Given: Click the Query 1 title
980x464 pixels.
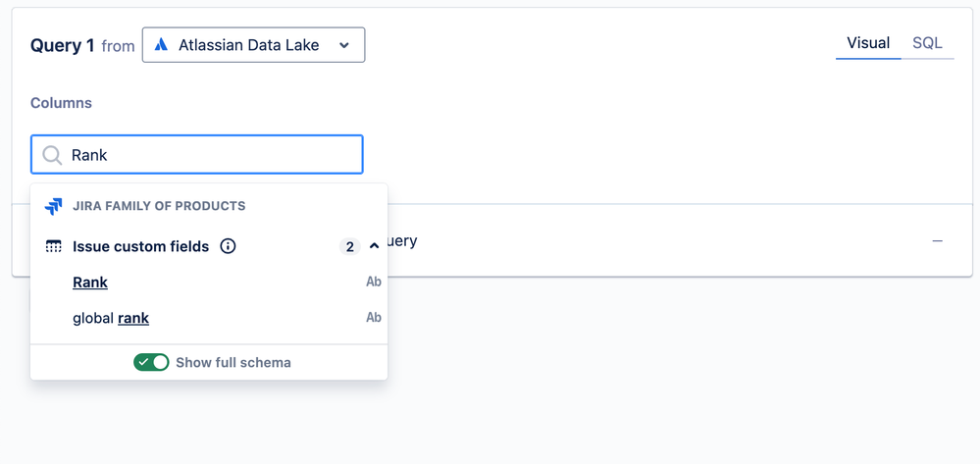Looking at the screenshot, I should point(63,45).
